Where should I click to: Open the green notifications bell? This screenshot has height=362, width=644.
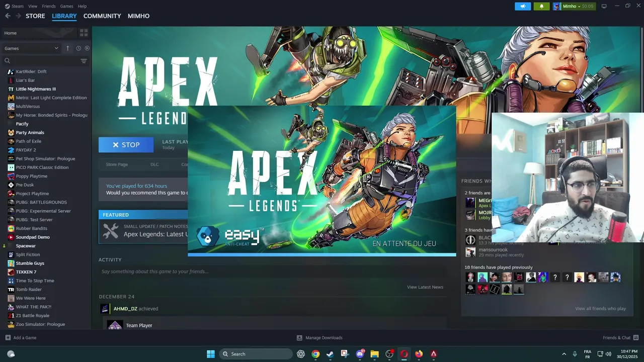coord(541,6)
